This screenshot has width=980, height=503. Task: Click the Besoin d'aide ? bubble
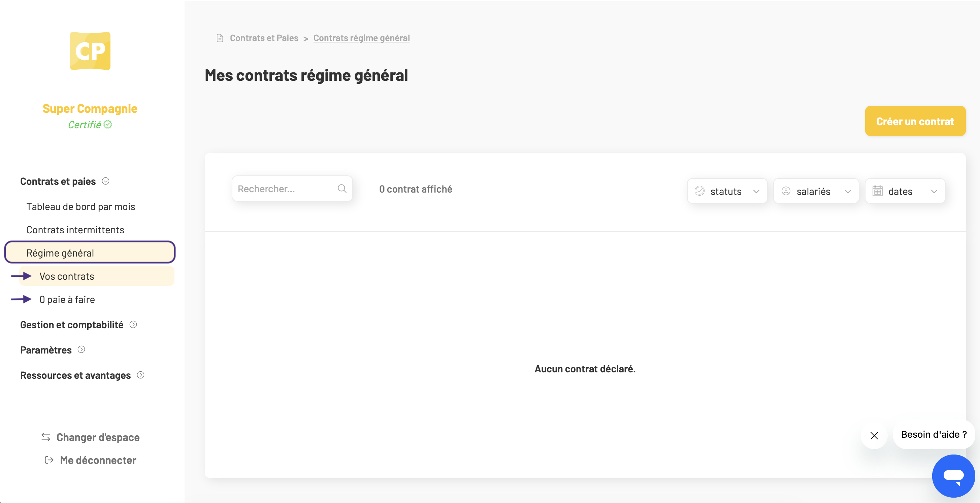pos(934,435)
